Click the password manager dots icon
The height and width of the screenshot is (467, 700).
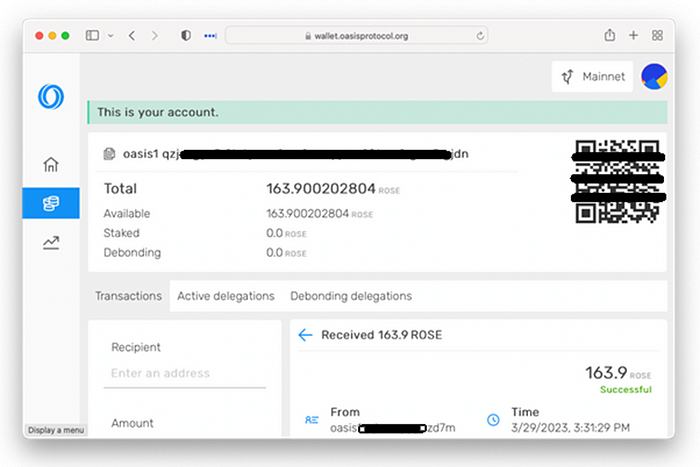[x=210, y=36]
